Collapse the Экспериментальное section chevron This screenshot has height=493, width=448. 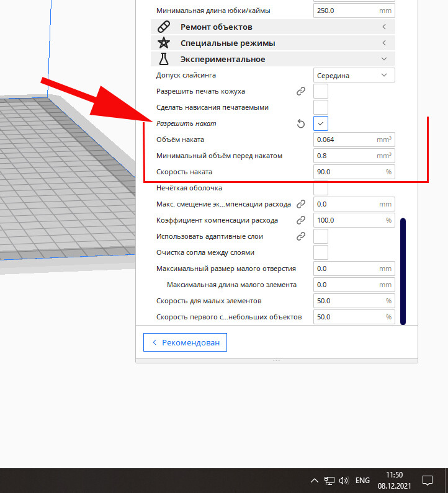(x=384, y=59)
